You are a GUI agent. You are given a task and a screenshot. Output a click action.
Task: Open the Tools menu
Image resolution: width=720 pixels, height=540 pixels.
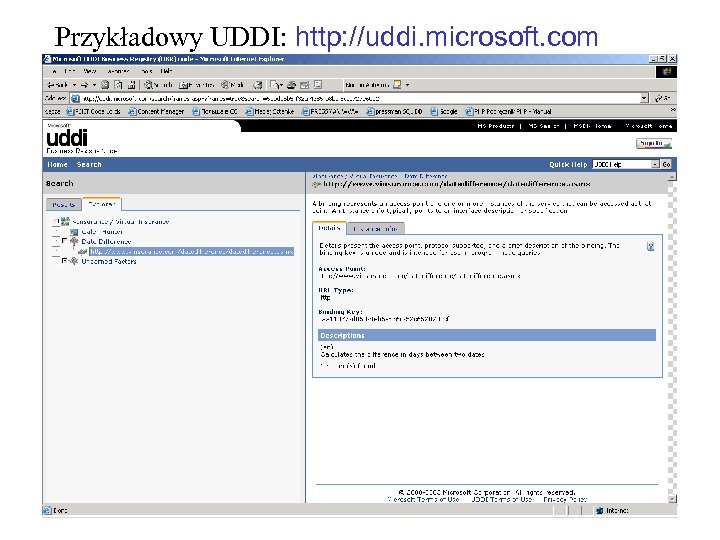click(x=146, y=71)
